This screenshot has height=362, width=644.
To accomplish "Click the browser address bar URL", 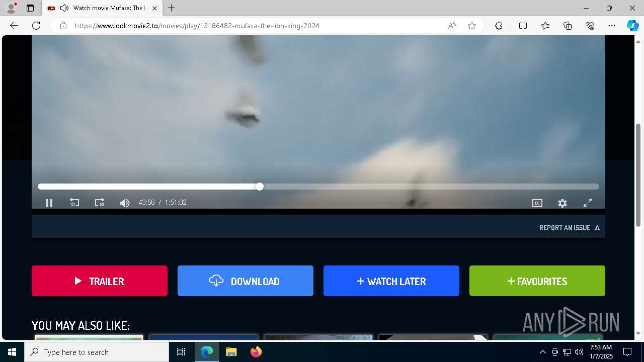I will pos(197,26).
